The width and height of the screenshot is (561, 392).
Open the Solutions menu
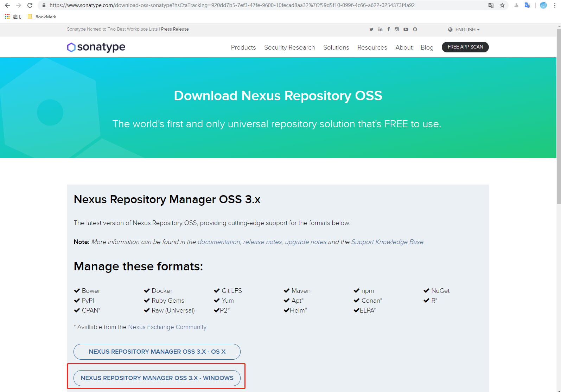click(x=336, y=47)
